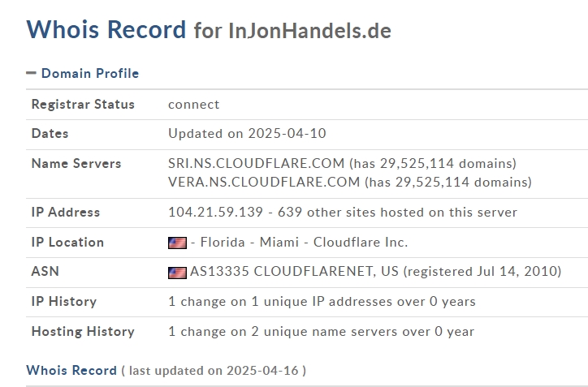Open the Whois Record heading link
This screenshot has height=387, width=588.
click(x=71, y=370)
